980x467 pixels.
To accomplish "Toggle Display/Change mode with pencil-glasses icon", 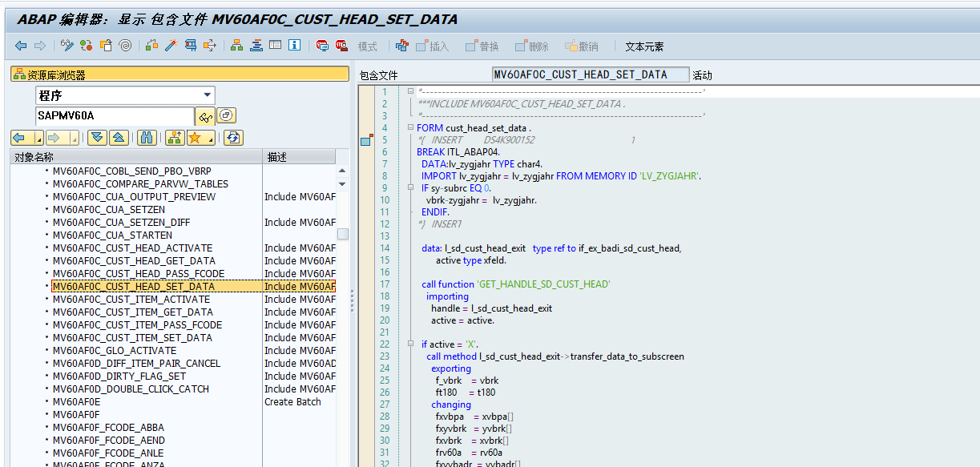I will [67, 46].
